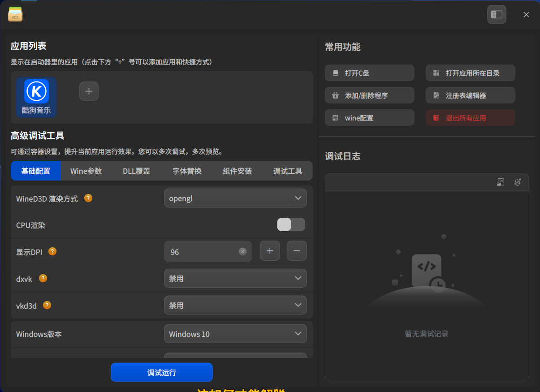Viewport: 540px width, 392px height.
Task: Clear the debug log with broom icon
Action: [518, 182]
